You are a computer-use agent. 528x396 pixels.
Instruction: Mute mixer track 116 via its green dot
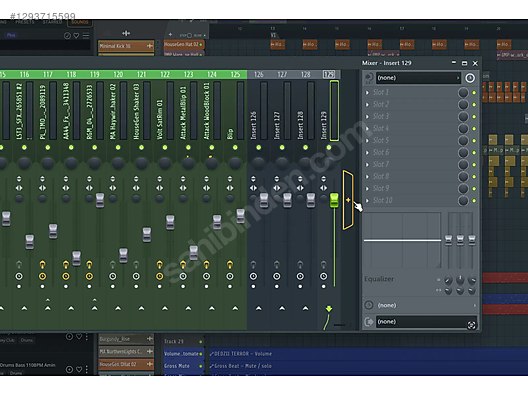[24, 147]
